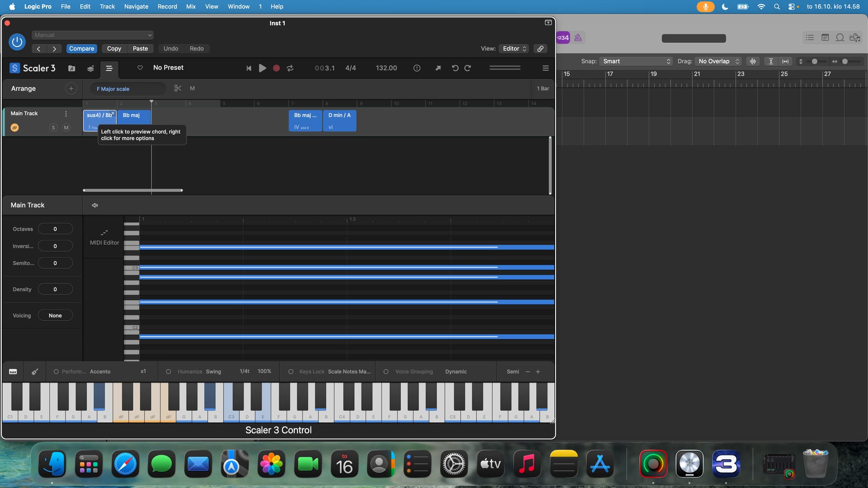868x488 pixels.
Task: Click the guitar view icon
Action: click(x=35, y=371)
